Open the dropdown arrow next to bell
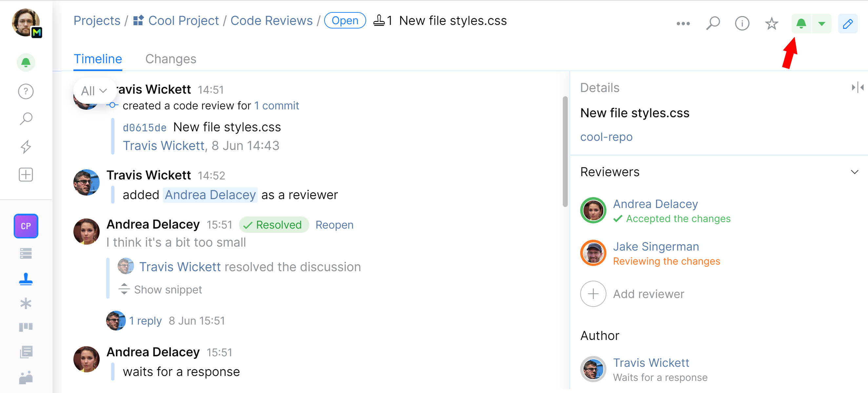This screenshot has height=393, width=868. point(821,24)
